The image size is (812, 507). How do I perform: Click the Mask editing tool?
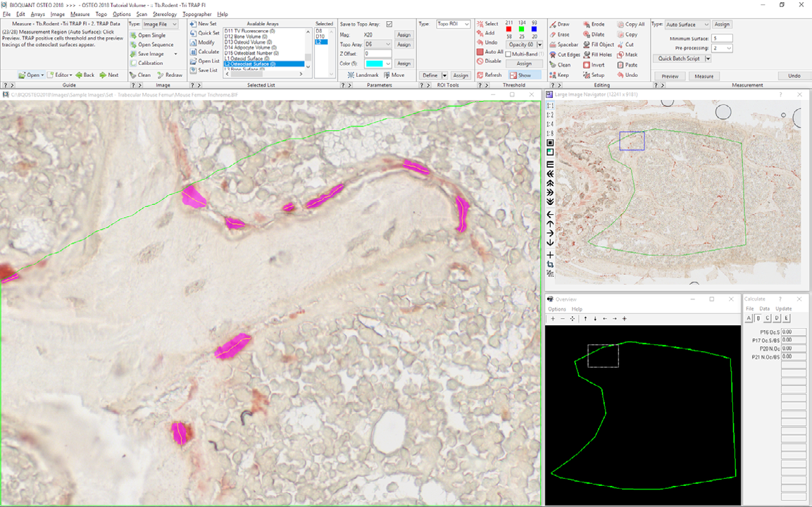[x=627, y=54]
